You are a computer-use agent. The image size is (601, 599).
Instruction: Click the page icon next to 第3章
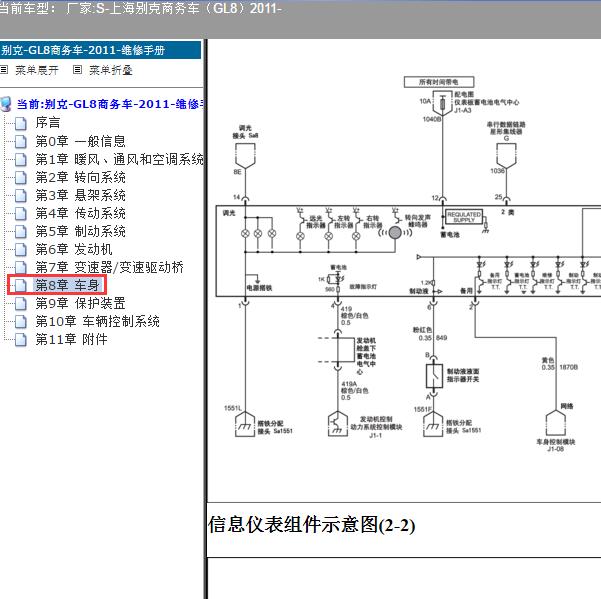21,195
